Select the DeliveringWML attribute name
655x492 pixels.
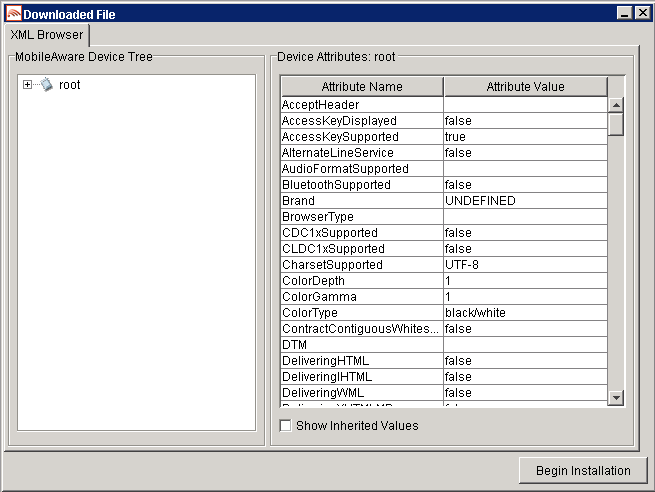pos(362,393)
